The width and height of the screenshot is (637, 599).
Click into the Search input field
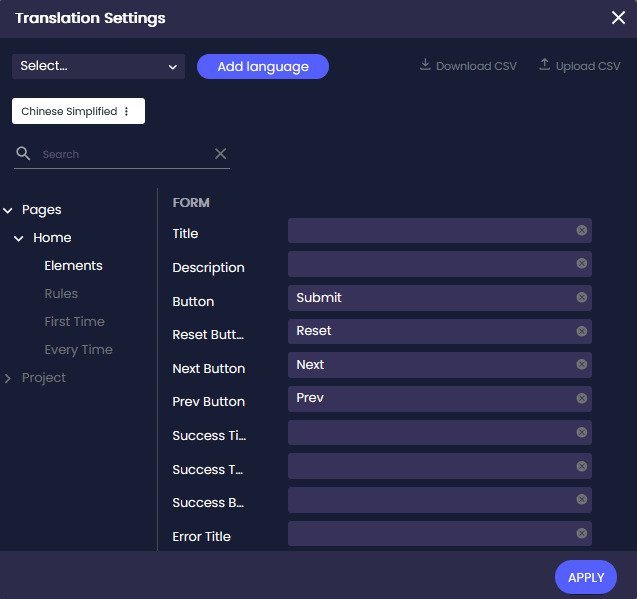click(x=122, y=154)
